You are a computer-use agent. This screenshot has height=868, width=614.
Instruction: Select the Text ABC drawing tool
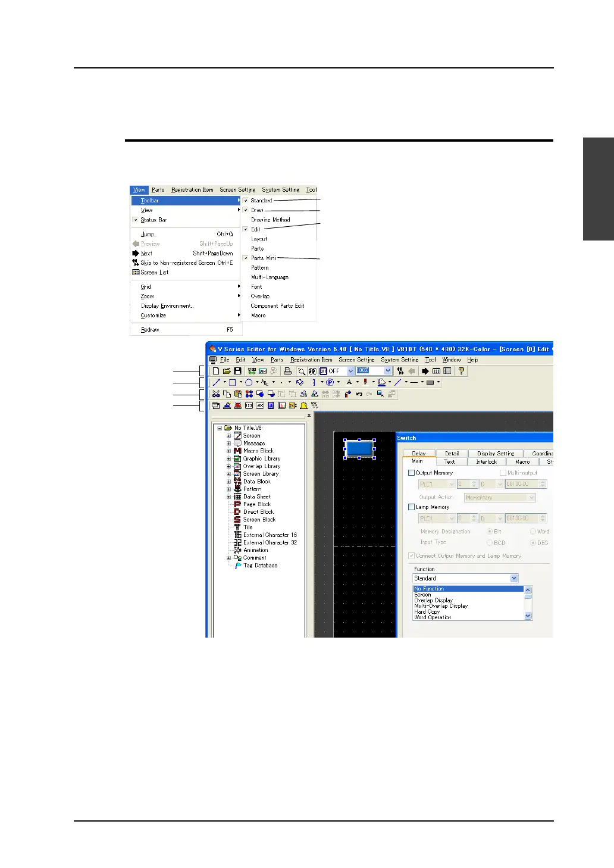click(265, 382)
